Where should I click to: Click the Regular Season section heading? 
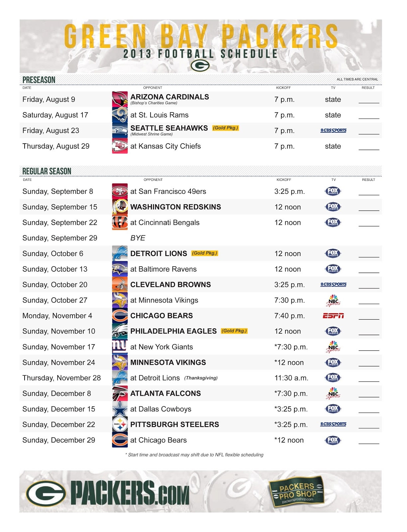coord(47,171)
